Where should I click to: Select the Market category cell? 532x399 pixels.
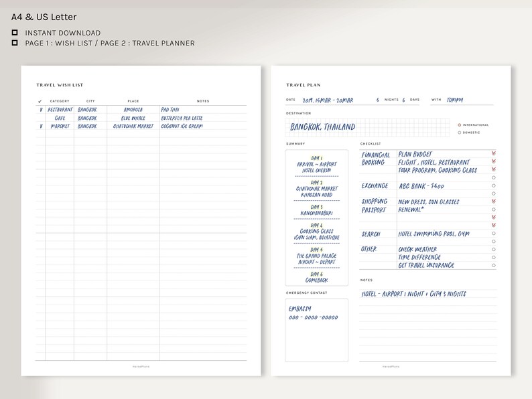[x=60, y=126]
